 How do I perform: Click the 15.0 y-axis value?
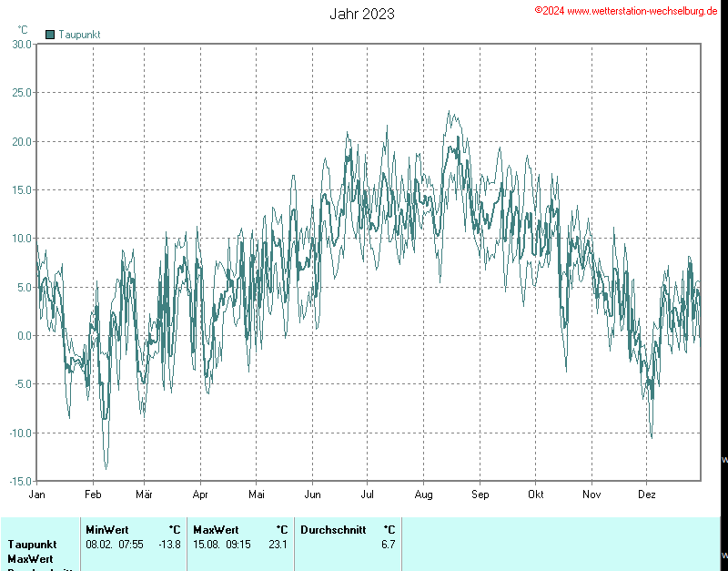pos(22,190)
